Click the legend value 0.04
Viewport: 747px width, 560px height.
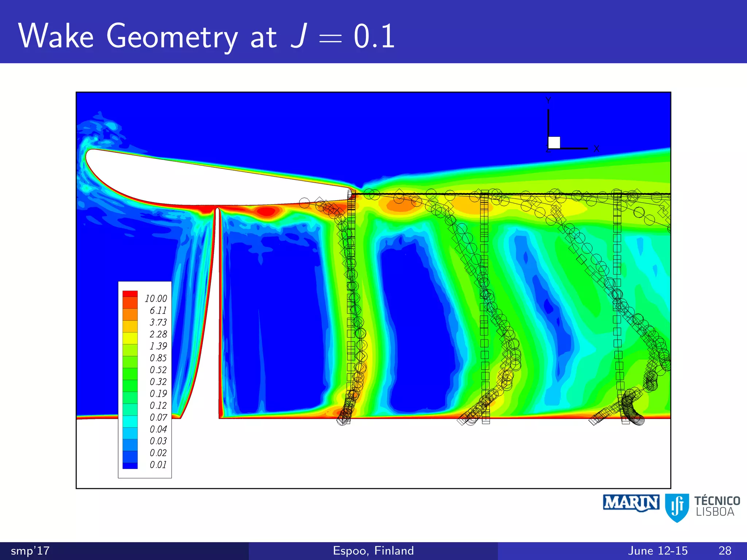click(158, 429)
